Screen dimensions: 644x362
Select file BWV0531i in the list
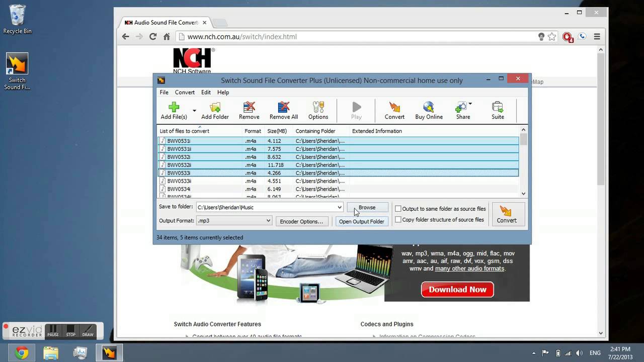click(x=338, y=141)
